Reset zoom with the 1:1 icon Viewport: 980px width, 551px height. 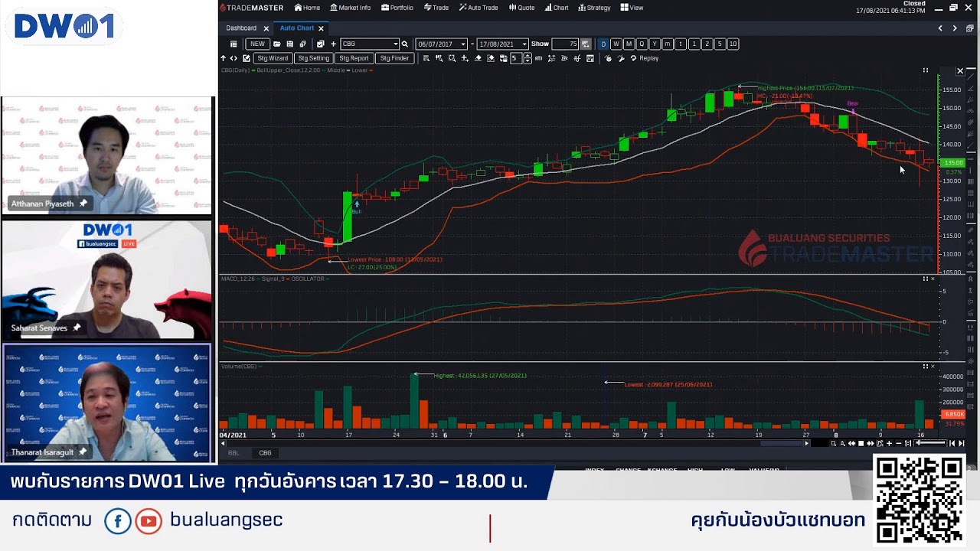908,443
